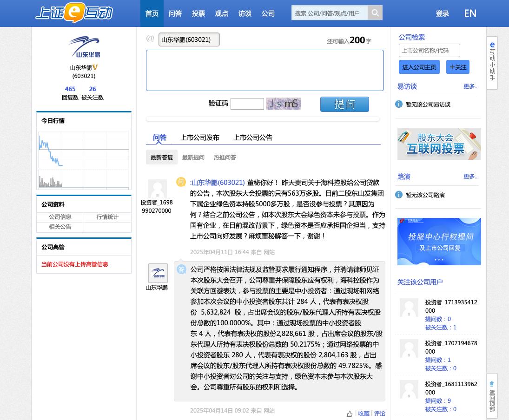
Task: Click the search magnifier icon
Action: [x=375, y=13]
